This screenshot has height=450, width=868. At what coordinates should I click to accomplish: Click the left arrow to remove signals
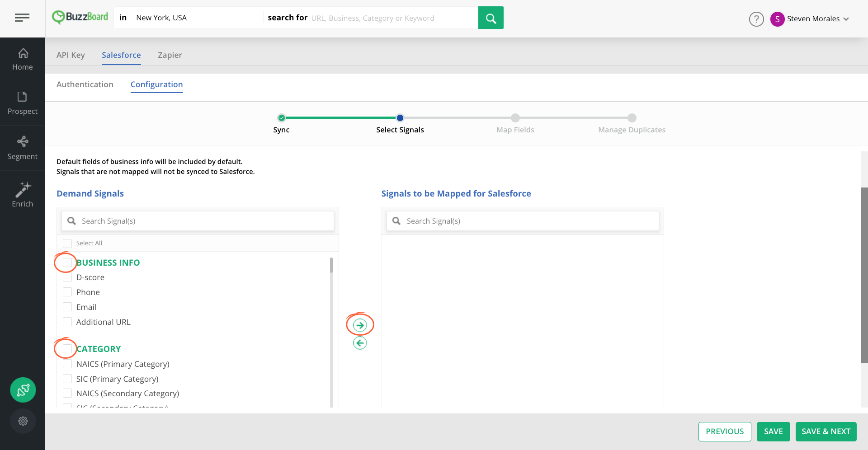[x=360, y=343]
